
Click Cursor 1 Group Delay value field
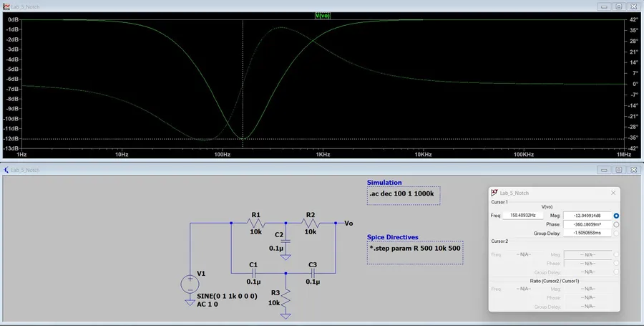(x=587, y=233)
